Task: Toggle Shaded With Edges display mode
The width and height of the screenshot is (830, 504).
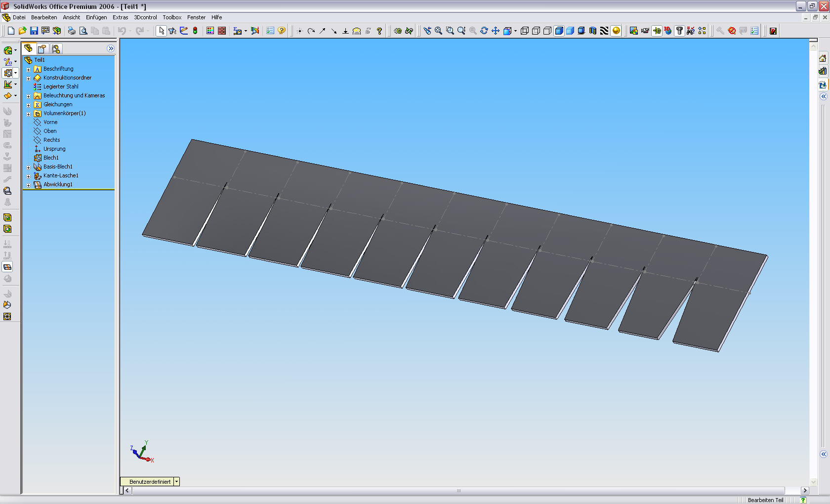Action: [559, 31]
